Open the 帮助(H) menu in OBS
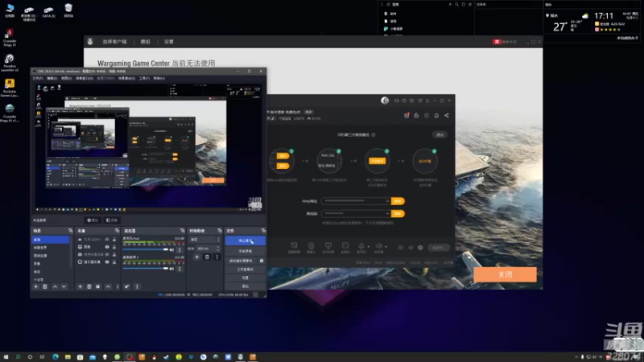Screen dimensions: 644x362 159,78
